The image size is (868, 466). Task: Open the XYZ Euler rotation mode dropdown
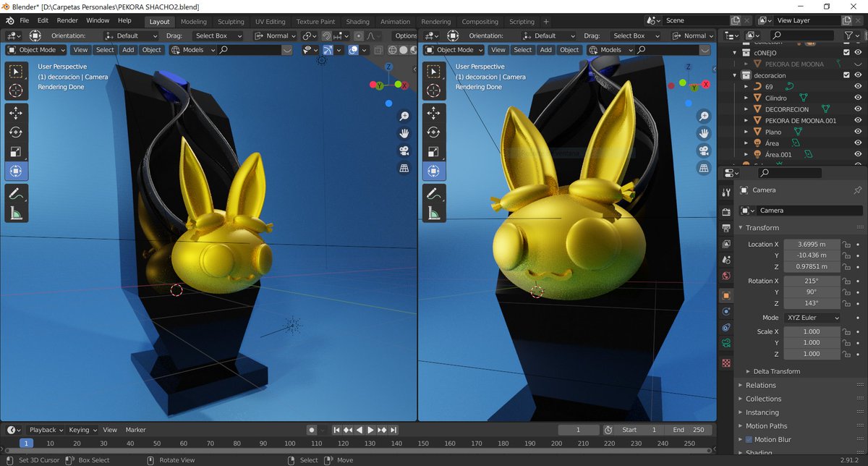point(812,318)
